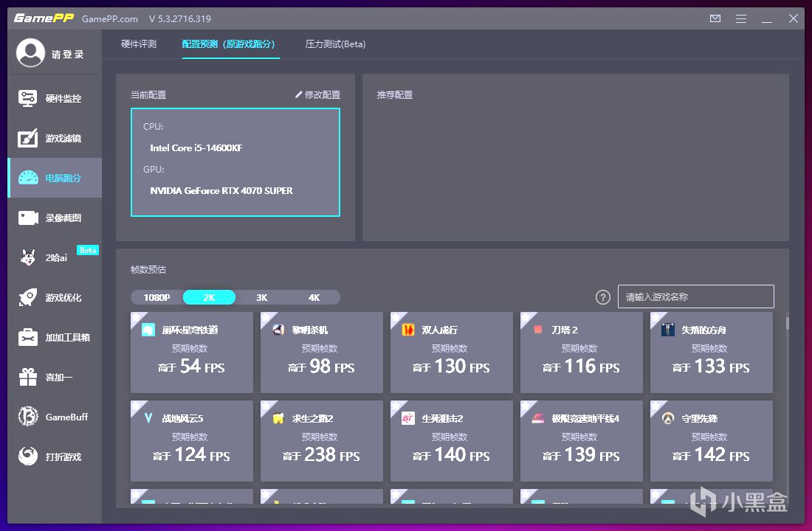Click 高于 98 FPS value
The image size is (812, 531).
click(x=321, y=367)
